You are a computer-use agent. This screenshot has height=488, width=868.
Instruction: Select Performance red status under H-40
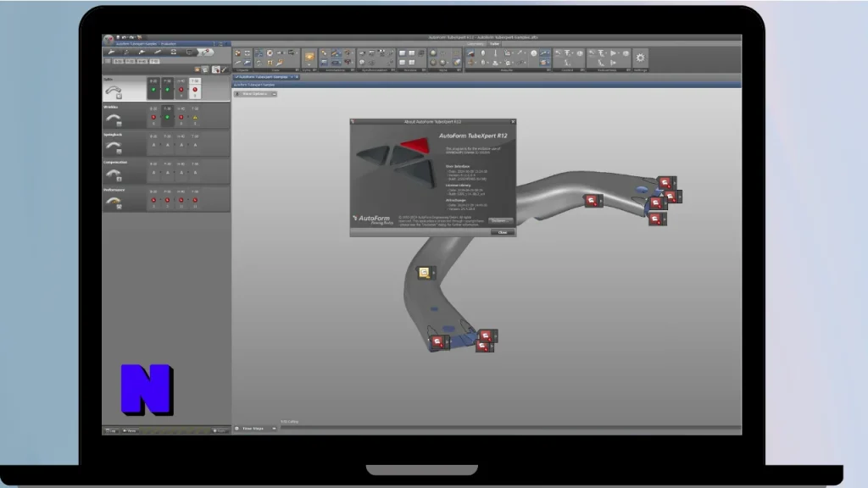pos(181,200)
